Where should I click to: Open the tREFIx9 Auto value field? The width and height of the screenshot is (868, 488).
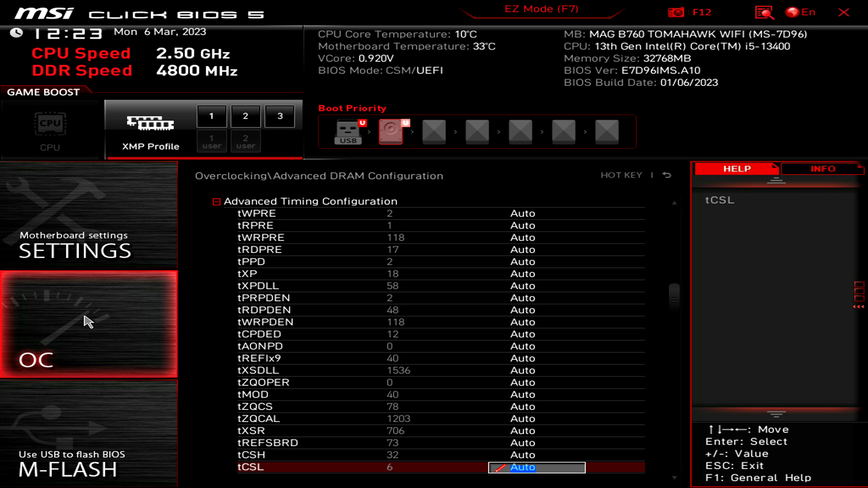click(523, 358)
